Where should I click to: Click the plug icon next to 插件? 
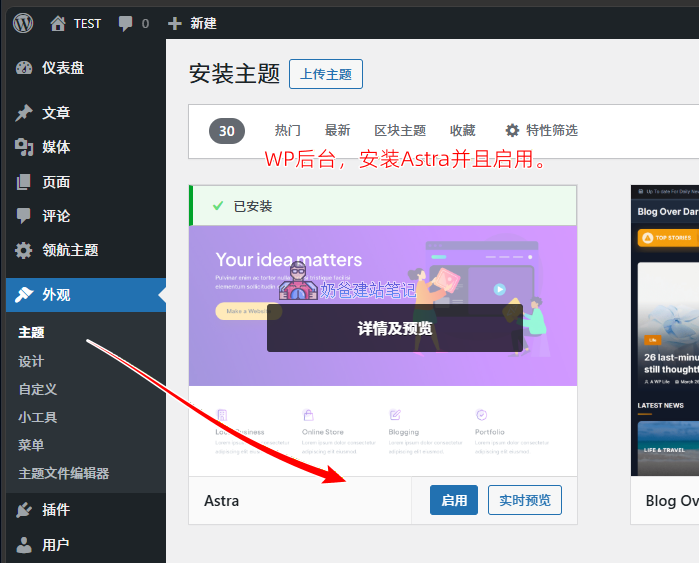click(24, 510)
